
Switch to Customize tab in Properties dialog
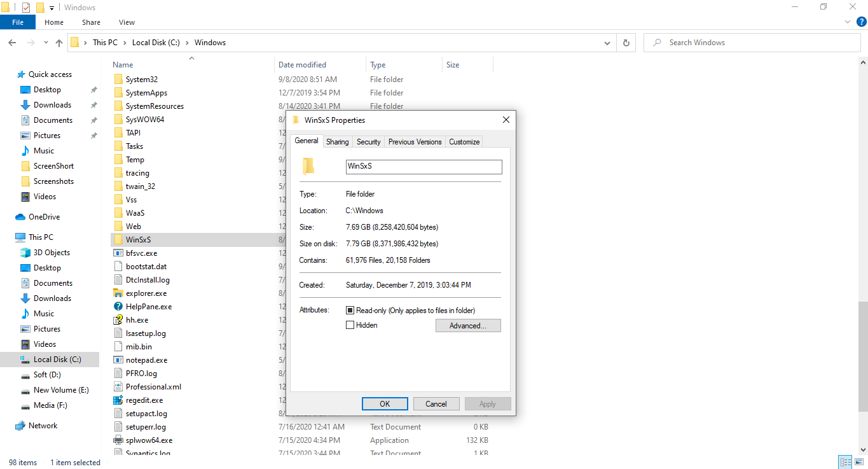pyautogui.click(x=465, y=142)
